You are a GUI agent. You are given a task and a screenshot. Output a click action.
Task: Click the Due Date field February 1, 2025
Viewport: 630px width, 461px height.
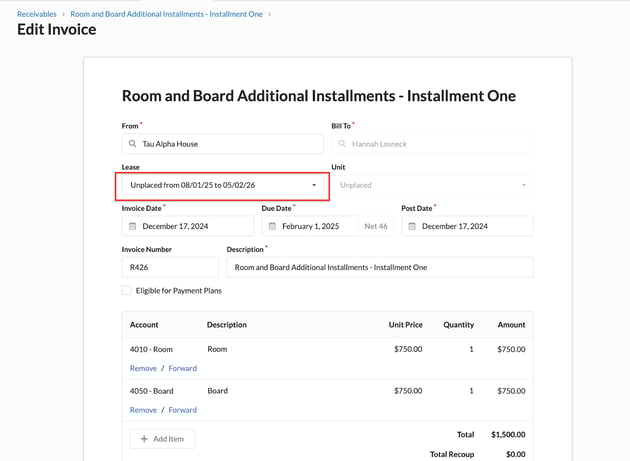[310, 227]
